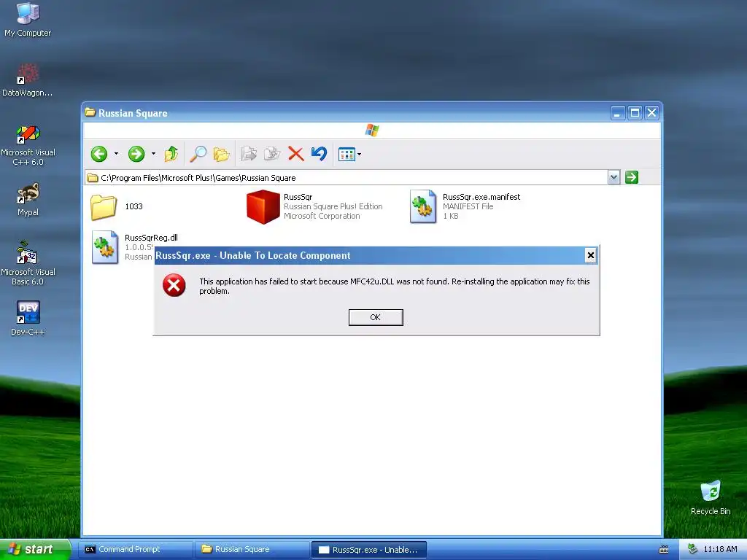Click the red error icon in dialog
The height and width of the screenshot is (560, 747).
pos(174,285)
